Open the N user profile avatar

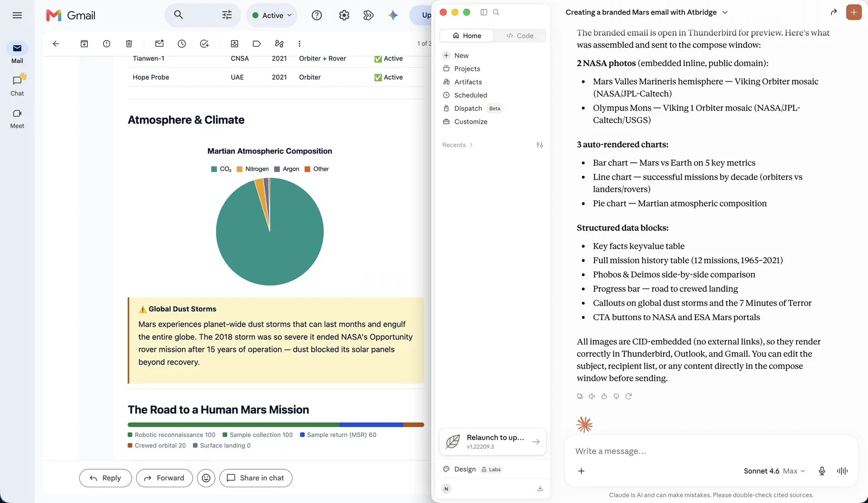(446, 489)
